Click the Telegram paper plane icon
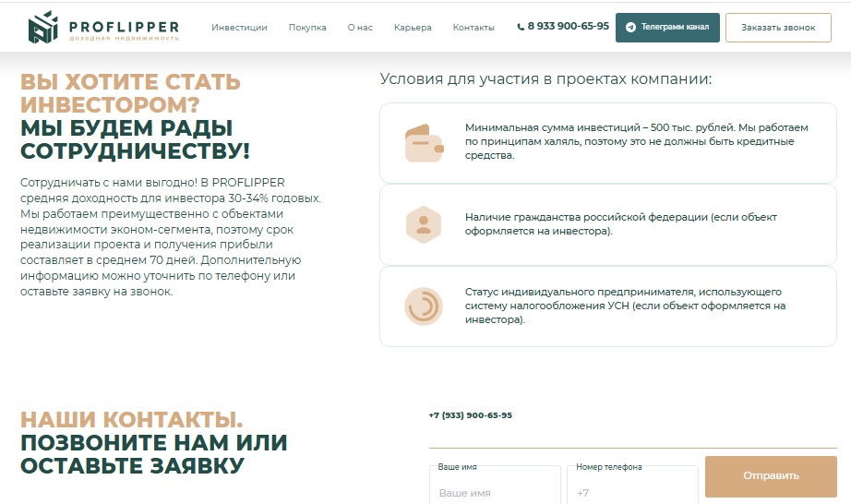This screenshot has height=504, width=851. (630, 27)
